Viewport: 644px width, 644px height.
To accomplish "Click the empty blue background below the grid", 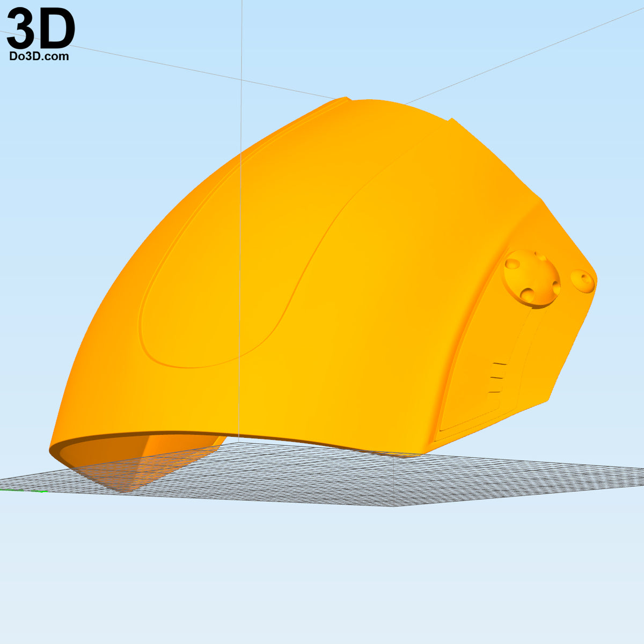I will click(322, 574).
